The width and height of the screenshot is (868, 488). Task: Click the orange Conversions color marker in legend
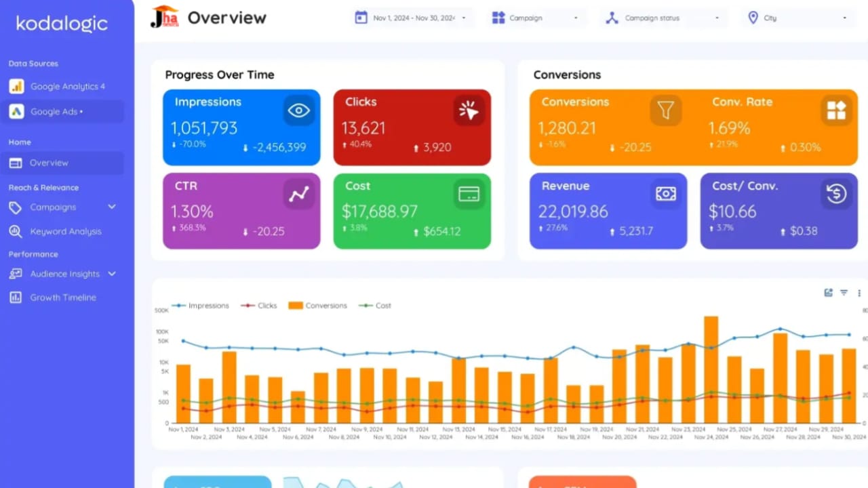click(296, 305)
